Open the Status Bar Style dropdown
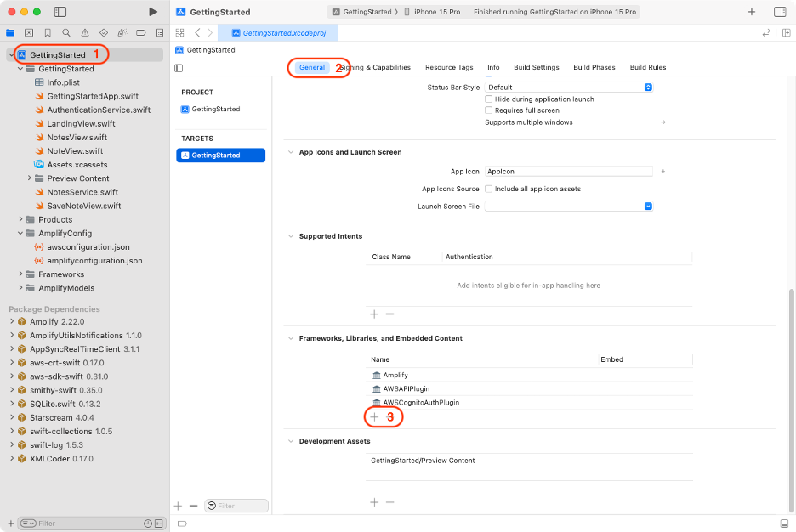Viewport: 796px width, 532px height. (x=569, y=88)
